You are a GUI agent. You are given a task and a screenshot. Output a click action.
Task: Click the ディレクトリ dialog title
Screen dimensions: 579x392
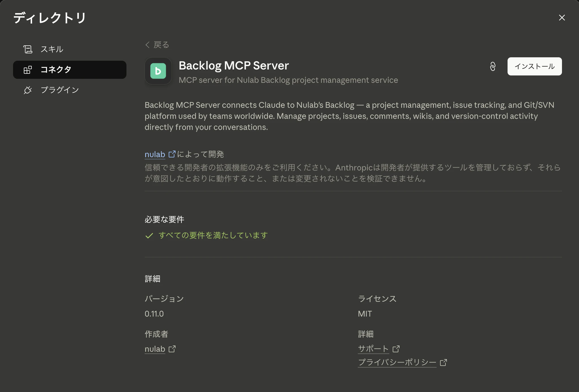[x=50, y=18]
